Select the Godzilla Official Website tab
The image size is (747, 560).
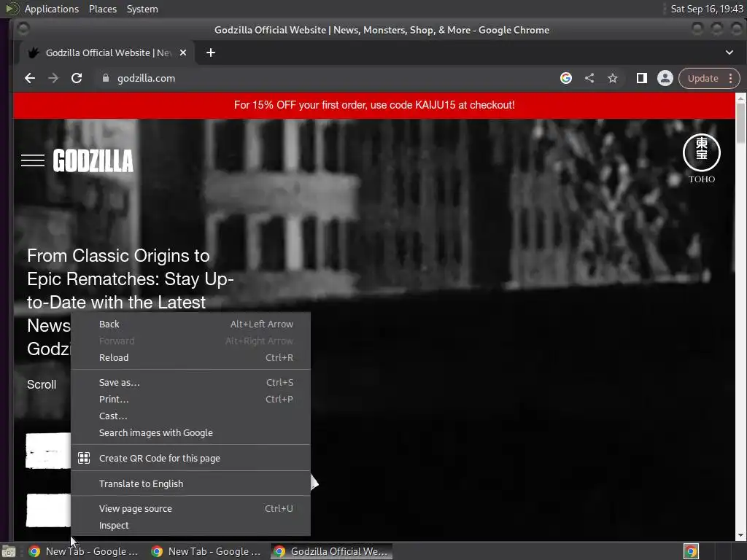(107, 52)
